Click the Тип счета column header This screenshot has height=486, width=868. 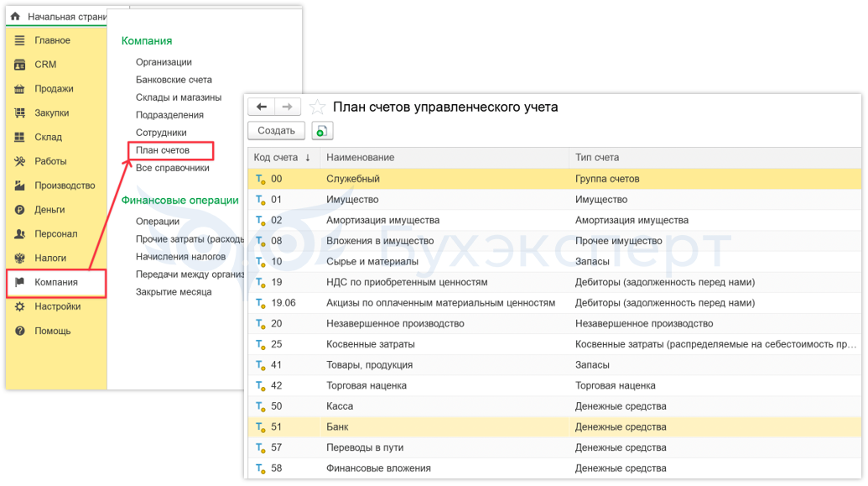pos(715,157)
